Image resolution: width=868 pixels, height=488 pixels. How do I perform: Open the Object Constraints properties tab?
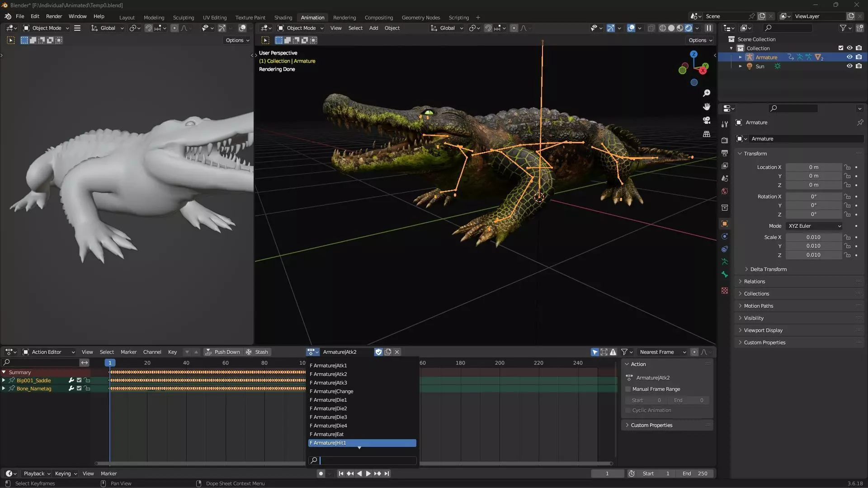point(725,249)
